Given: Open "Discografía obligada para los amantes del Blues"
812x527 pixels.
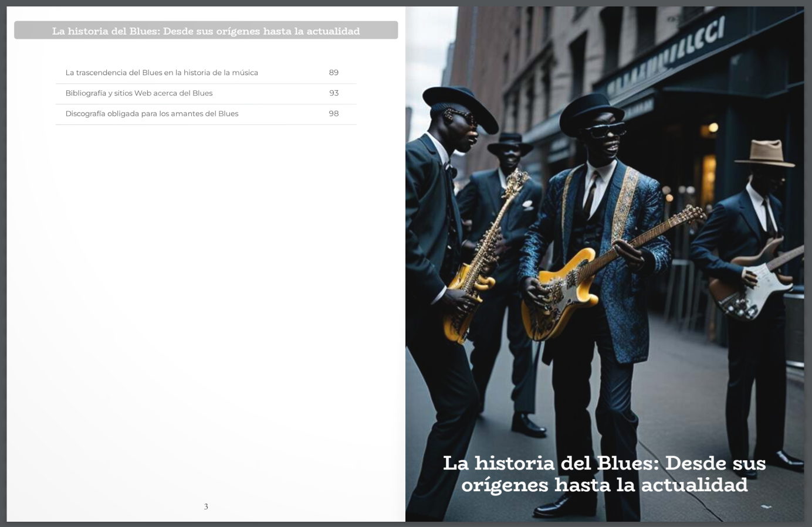Looking at the screenshot, I should pyautogui.click(x=152, y=114).
